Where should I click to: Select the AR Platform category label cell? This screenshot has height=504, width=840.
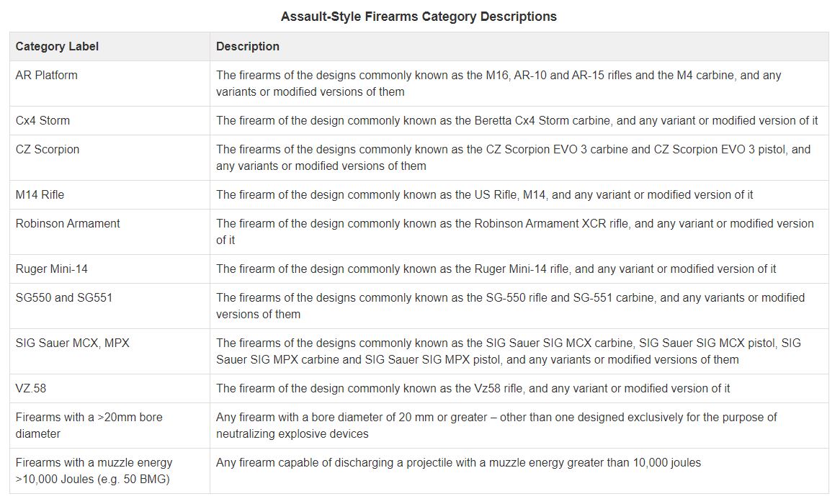point(47,75)
